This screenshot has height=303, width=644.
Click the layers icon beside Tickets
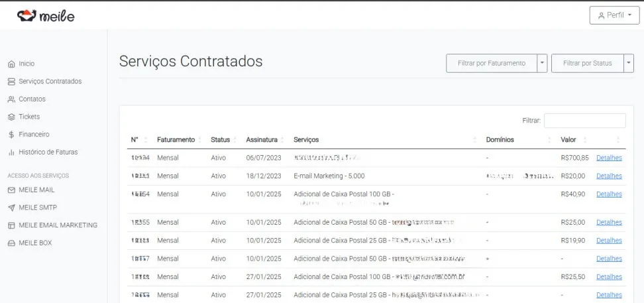coord(11,117)
